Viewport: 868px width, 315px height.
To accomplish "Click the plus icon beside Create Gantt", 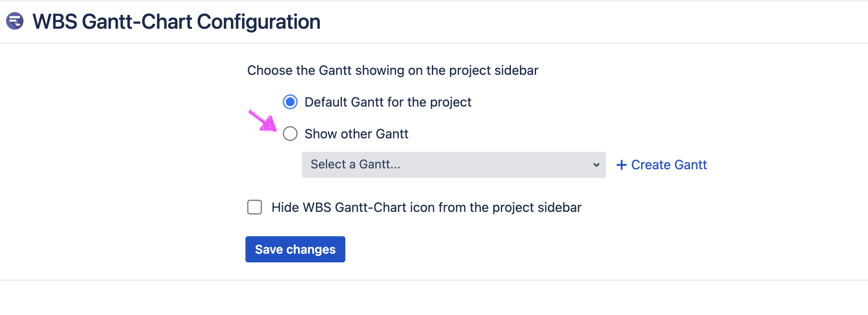I will point(622,165).
